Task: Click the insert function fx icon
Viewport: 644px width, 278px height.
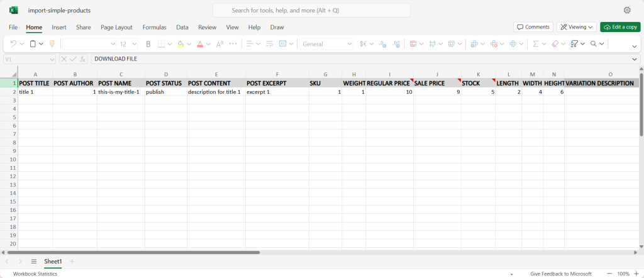Action: (x=82, y=59)
